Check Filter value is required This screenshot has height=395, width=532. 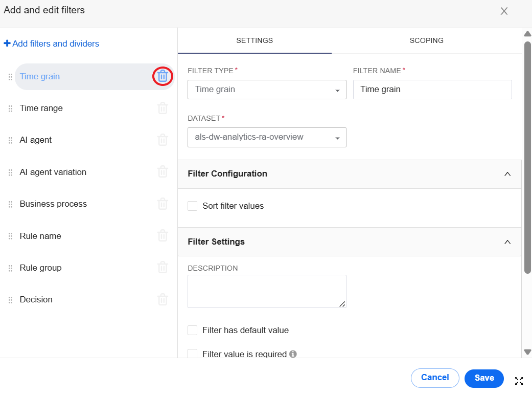192,353
